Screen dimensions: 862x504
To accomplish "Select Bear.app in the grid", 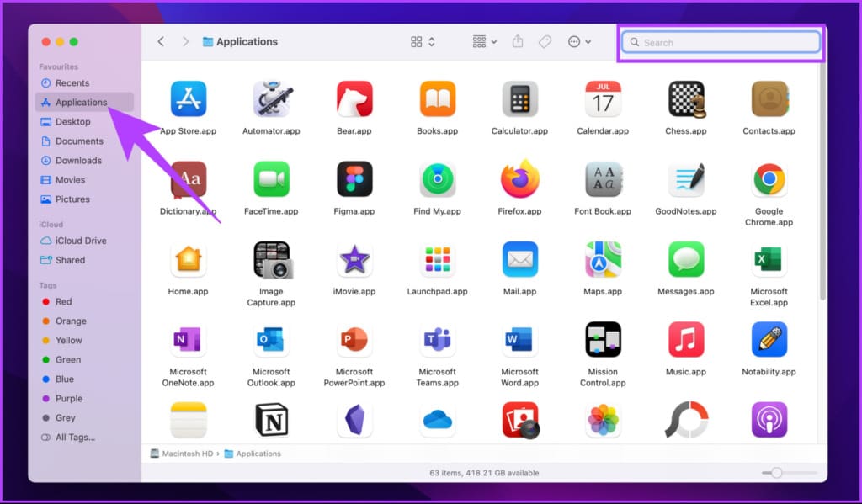I will click(354, 99).
